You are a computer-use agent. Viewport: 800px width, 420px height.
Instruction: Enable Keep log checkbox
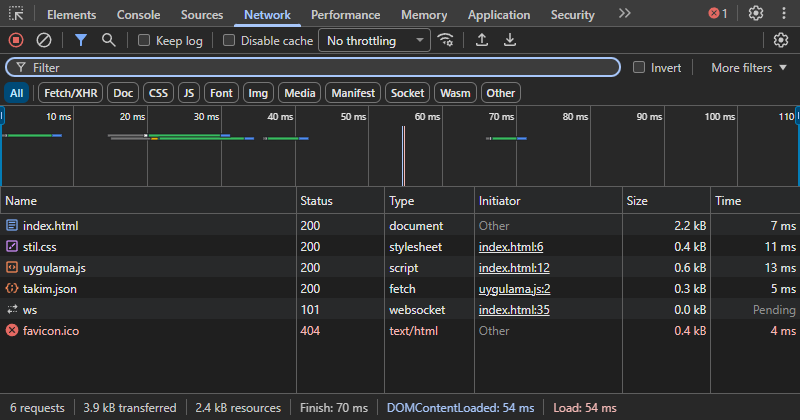point(144,40)
